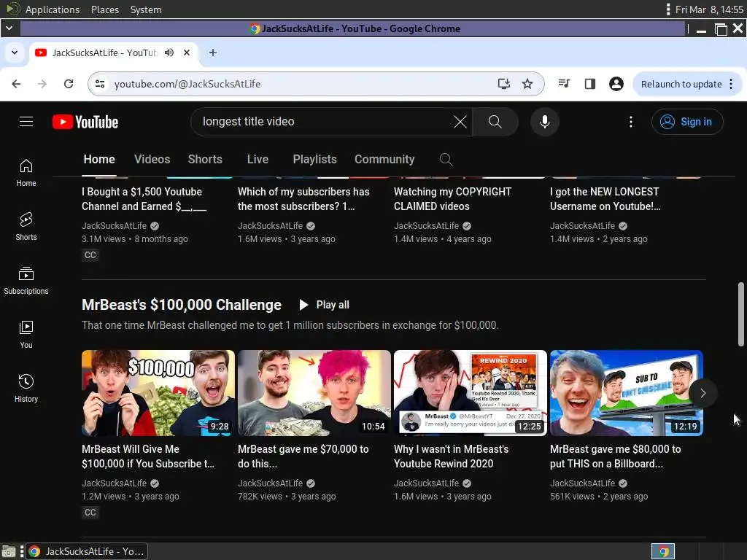The width and height of the screenshot is (747, 560).
Task: Click the page vertical scrollbar
Action: 741,314
